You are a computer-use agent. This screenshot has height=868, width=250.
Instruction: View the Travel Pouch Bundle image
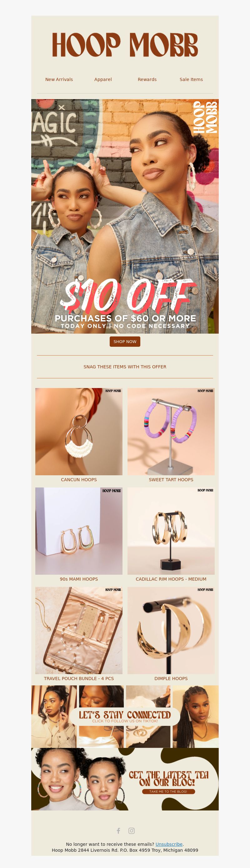(79, 630)
